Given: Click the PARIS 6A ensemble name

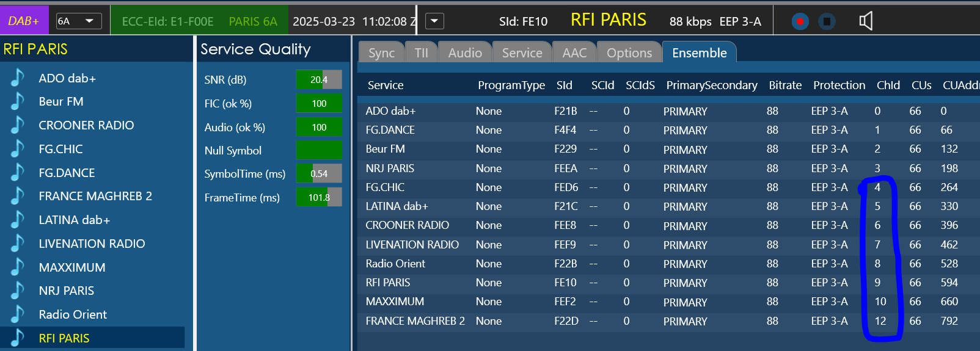Looking at the screenshot, I should (253, 21).
